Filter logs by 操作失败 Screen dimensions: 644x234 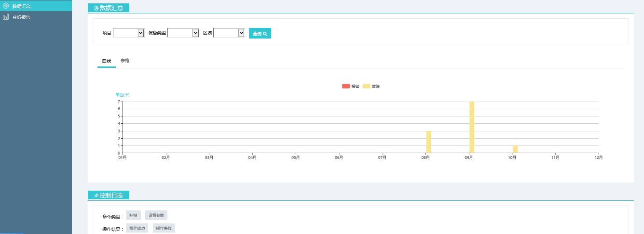[164, 228]
